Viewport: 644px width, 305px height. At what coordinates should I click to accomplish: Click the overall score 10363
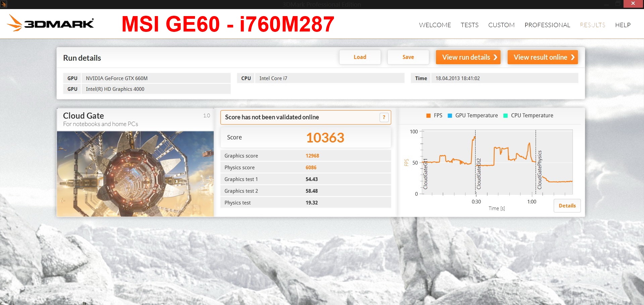click(x=325, y=138)
